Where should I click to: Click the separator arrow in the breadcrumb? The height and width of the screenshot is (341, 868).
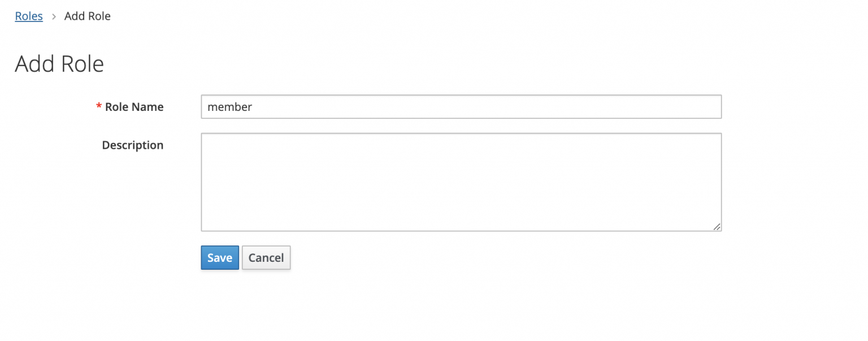pos(54,16)
